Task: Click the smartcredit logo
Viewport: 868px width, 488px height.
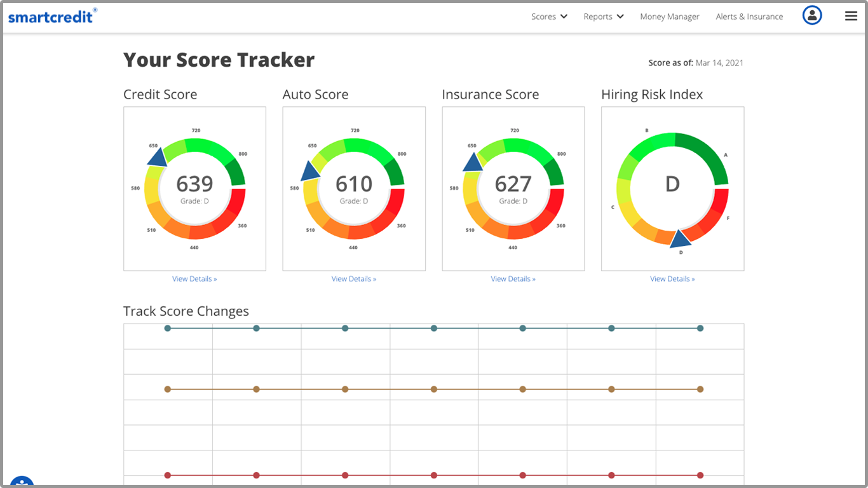Action: [52, 16]
